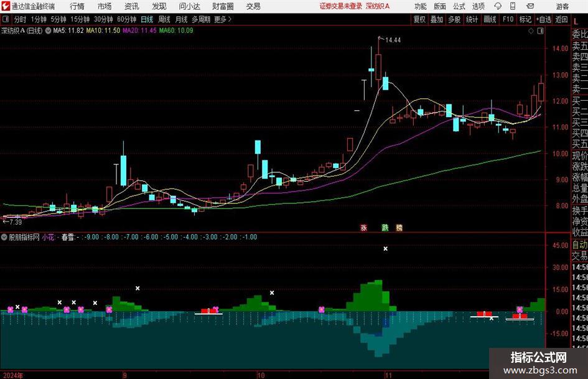Click the month 10 marker on time axis
Viewport: 588px width, 379px height.
coord(261,375)
